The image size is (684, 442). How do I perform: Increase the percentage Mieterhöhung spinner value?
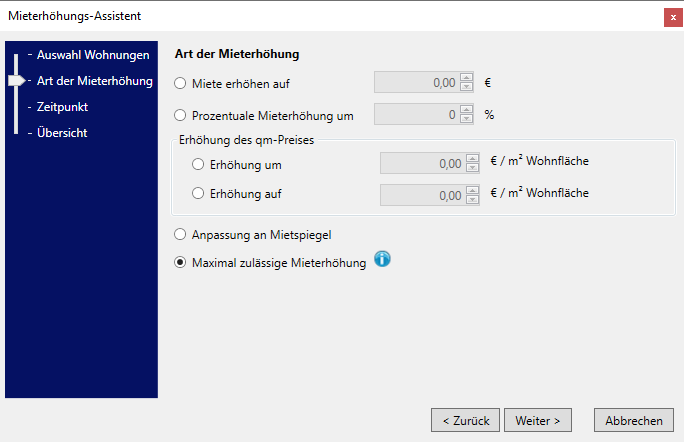[467, 110]
